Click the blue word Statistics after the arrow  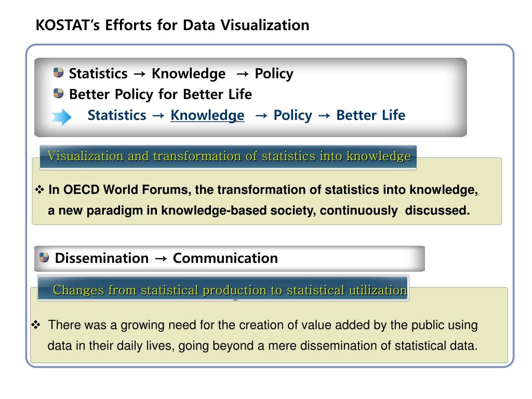tap(117, 115)
